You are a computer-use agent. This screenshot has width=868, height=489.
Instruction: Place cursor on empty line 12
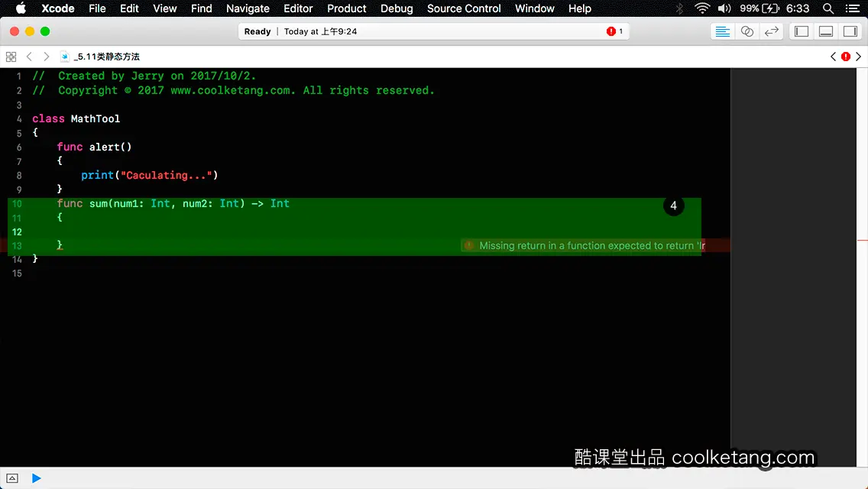pos(355,232)
